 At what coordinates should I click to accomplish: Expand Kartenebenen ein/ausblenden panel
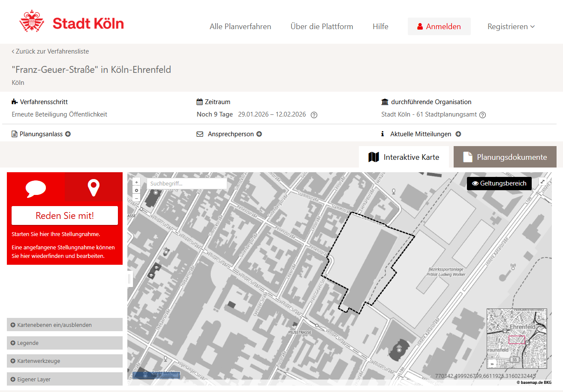64,325
